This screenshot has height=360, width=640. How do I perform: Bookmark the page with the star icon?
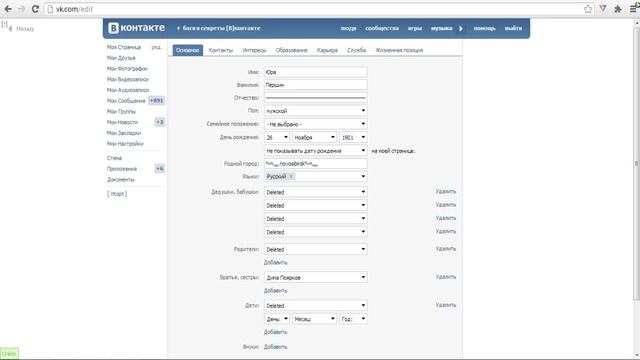[x=588, y=9]
